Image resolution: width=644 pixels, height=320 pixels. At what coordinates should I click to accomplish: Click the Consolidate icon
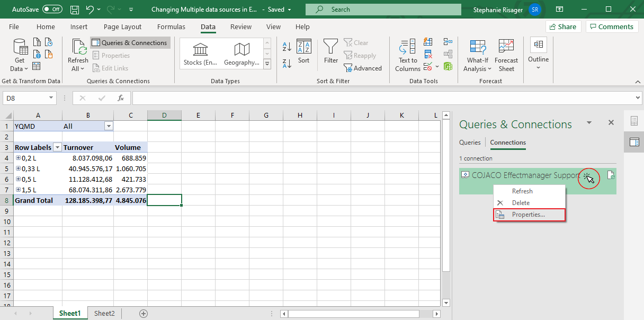(448, 42)
